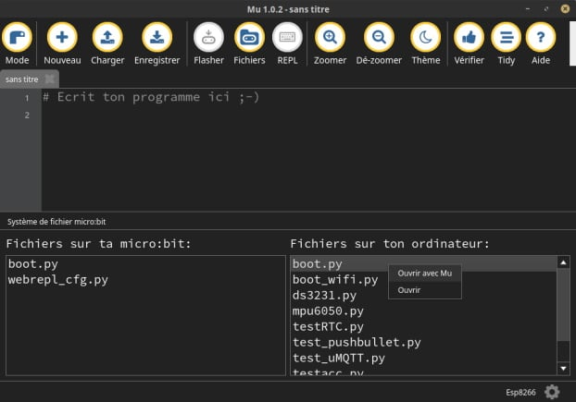Close the Mu window
Screen dimensions: 576x402
565,8
